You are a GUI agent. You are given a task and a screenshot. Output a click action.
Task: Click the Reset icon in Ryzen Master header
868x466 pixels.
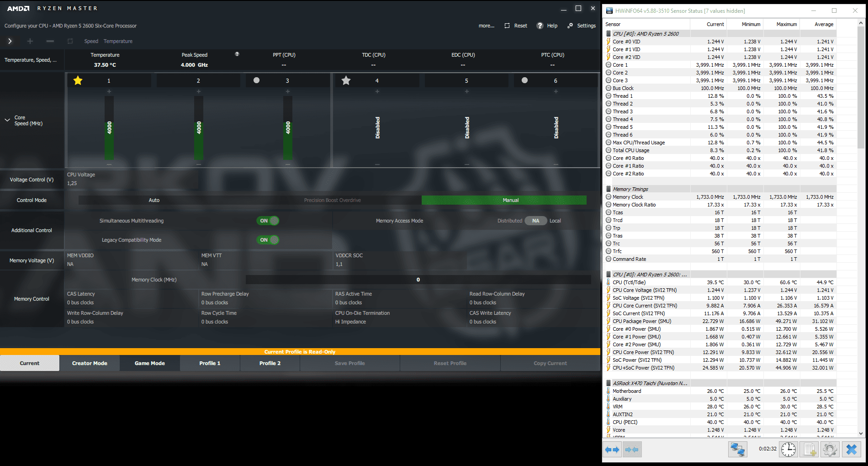[507, 26]
